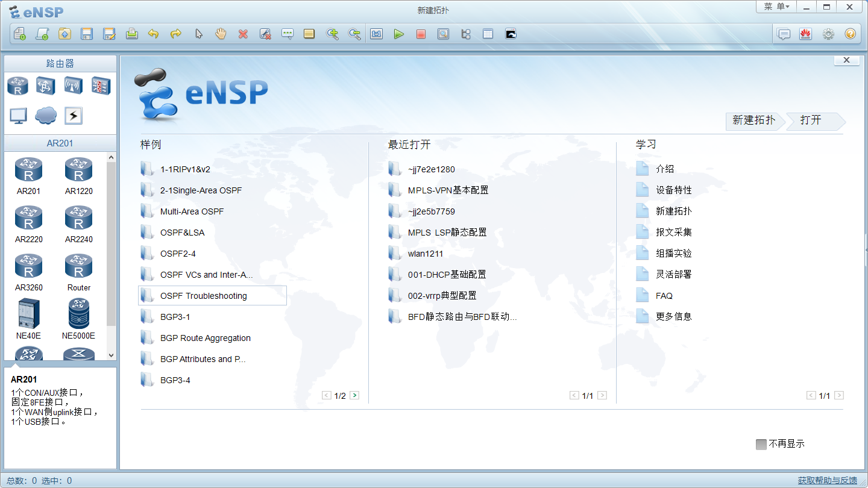
Task: Select the generic Router device
Action: [78, 272]
